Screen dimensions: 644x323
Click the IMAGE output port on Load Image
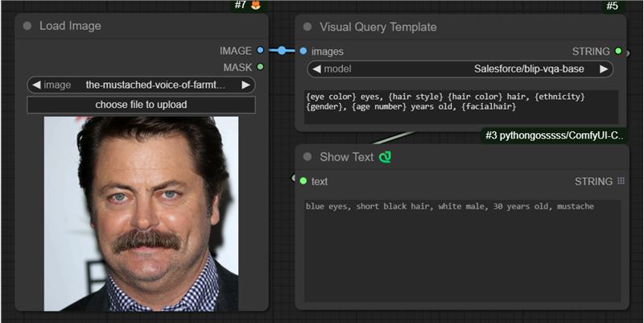pos(259,51)
